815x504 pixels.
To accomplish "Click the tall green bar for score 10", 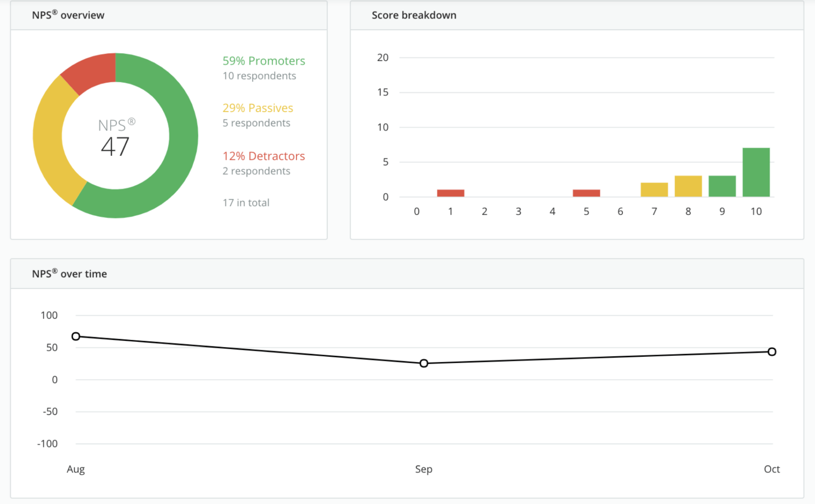I will point(756,172).
